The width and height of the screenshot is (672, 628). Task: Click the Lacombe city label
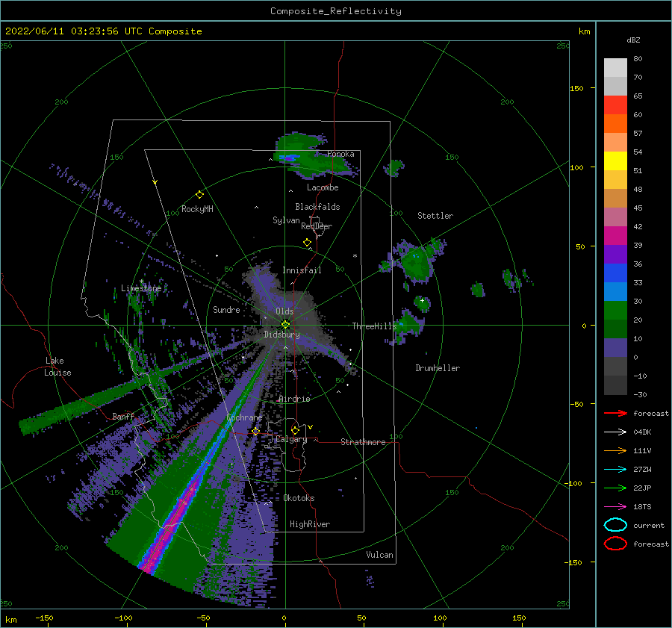pyautogui.click(x=323, y=187)
